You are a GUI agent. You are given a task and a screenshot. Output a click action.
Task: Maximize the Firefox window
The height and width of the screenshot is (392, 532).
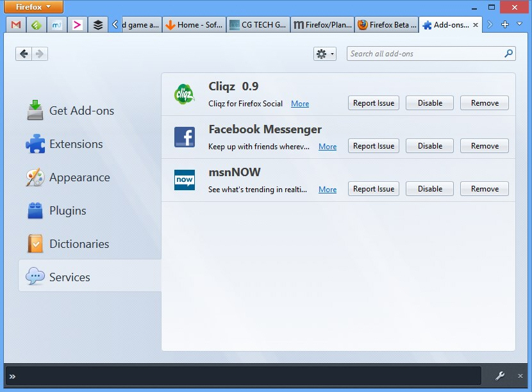pos(491,7)
